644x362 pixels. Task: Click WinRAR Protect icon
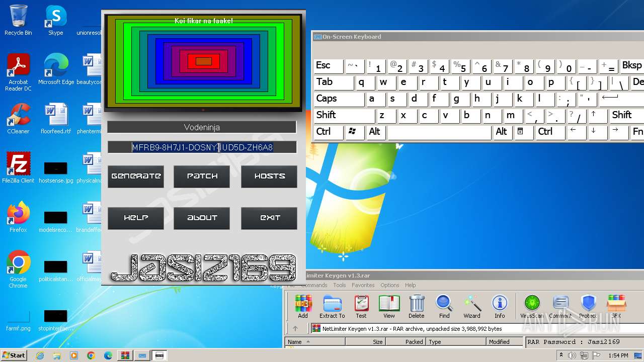pos(588,307)
